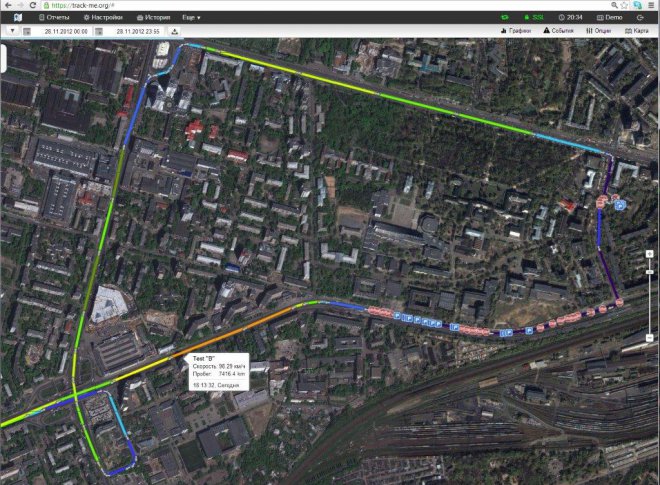Toggle the Графики charts panel

point(514,31)
